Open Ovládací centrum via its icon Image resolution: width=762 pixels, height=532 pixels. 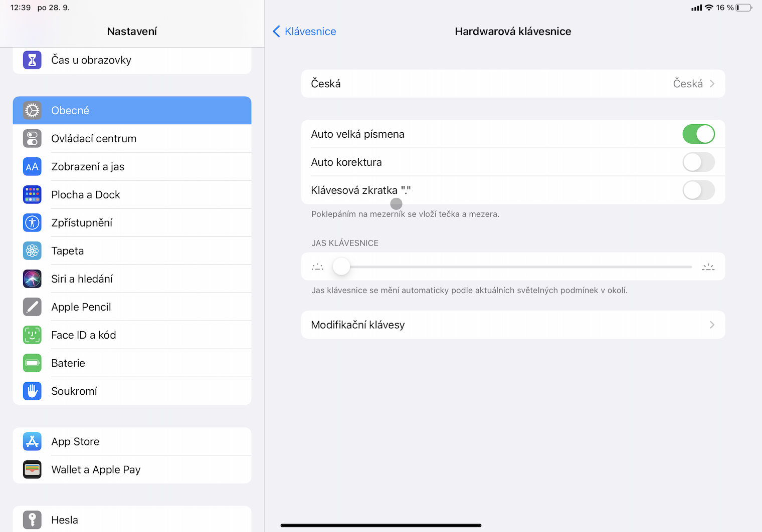(32, 139)
